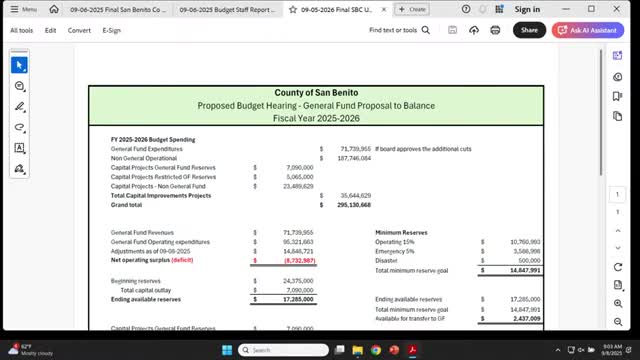Viewport: 640px width, 360px height.
Task: Switch to 09-06-2025 Final San Benito tab
Action: (x=118, y=9)
